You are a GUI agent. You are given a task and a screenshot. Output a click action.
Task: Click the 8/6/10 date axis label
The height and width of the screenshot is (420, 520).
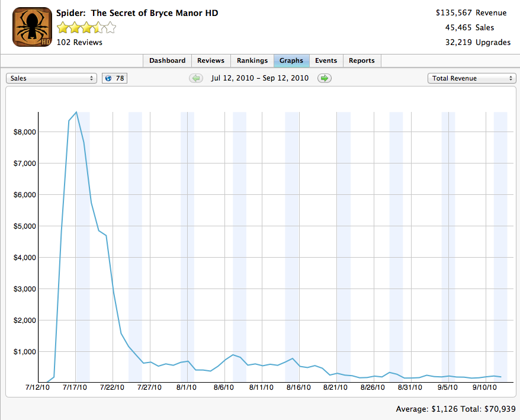click(223, 387)
